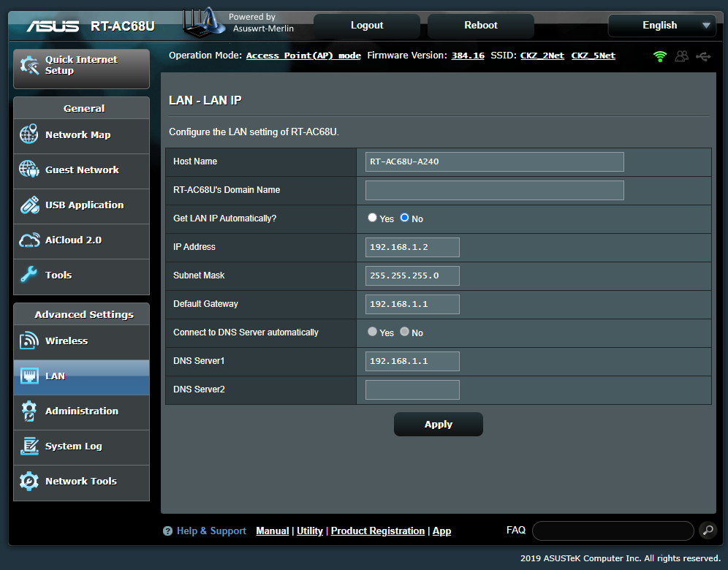The height and width of the screenshot is (570, 728).
Task: Click the green Wi-Fi status icon
Action: point(660,56)
